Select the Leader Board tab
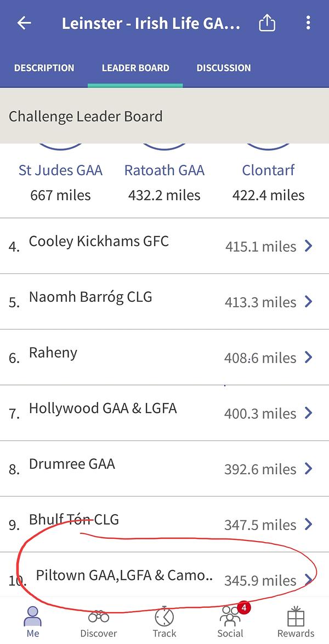This screenshot has width=329, height=644. pyautogui.click(x=135, y=68)
